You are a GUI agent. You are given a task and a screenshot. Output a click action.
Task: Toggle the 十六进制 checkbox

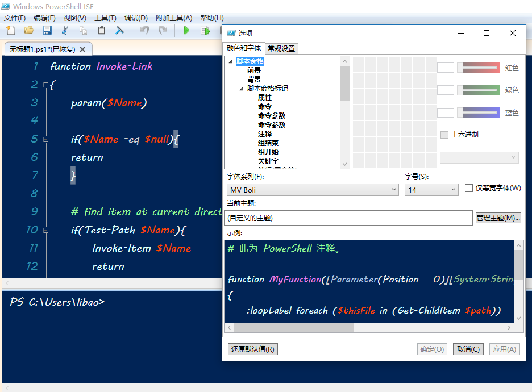pyautogui.click(x=444, y=135)
